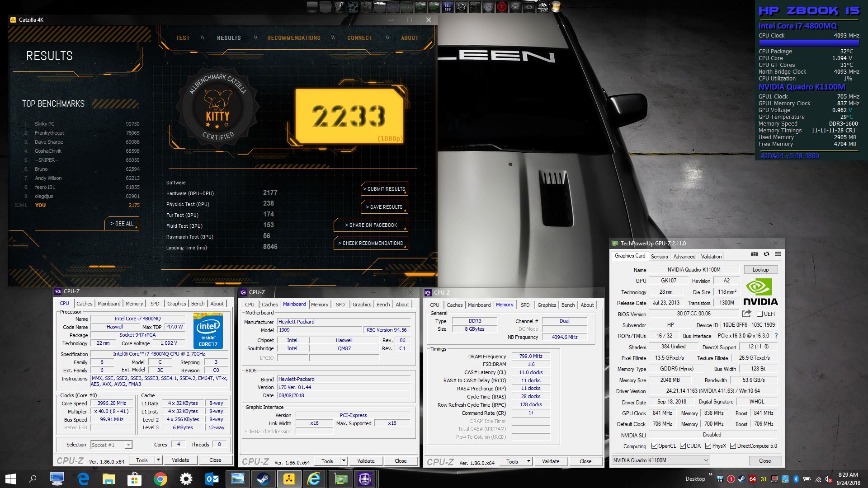
Task: Expand Tools dropdown arrow in Memory window
Action: [x=528, y=461]
